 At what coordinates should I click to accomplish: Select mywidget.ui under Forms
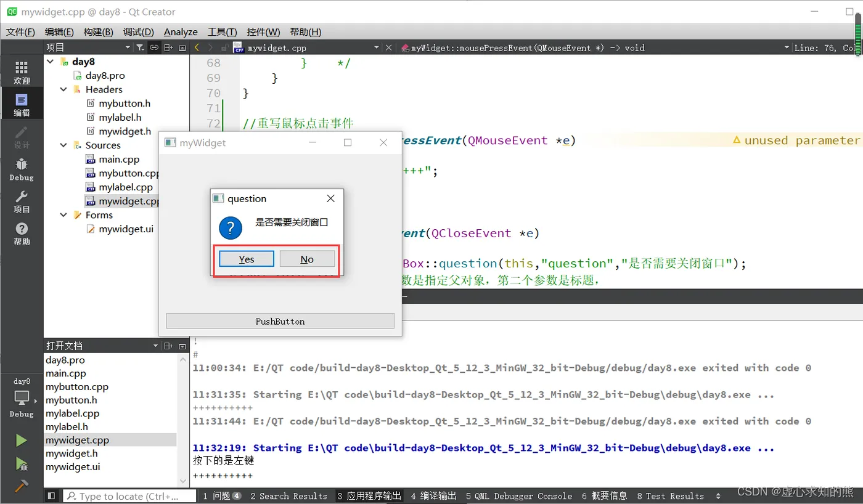[x=126, y=229]
